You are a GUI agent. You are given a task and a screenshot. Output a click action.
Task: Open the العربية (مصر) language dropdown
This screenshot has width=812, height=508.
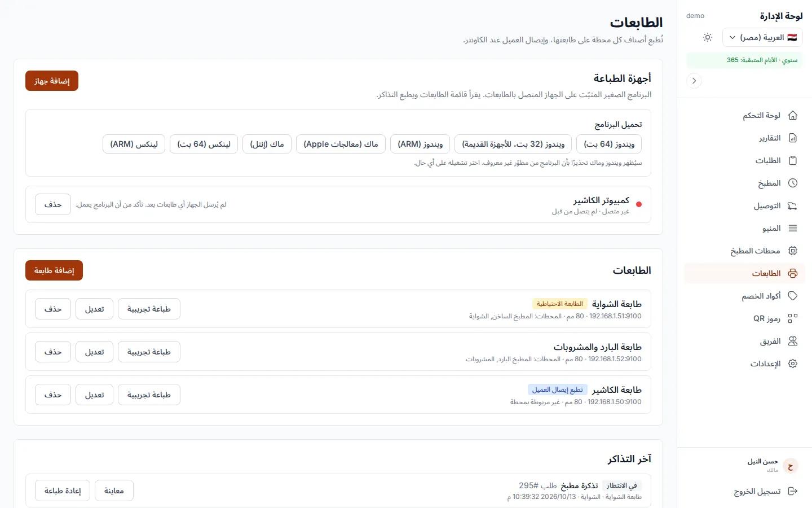[762, 37]
